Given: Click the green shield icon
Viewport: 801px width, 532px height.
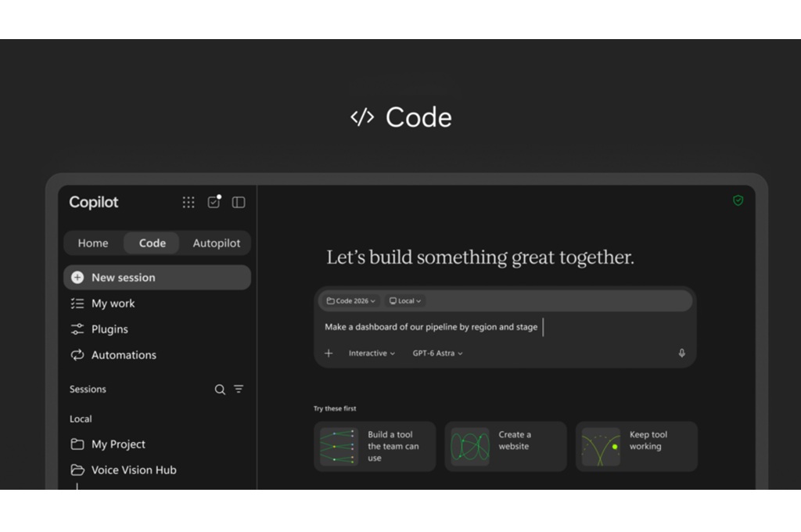Looking at the screenshot, I should pyautogui.click(x=738, y=200).
